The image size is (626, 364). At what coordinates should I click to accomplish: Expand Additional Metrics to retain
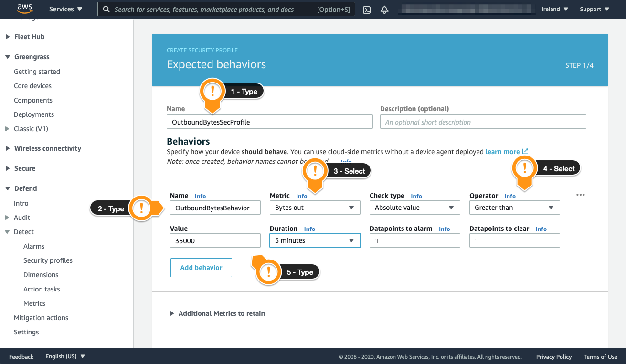(217, 313)
